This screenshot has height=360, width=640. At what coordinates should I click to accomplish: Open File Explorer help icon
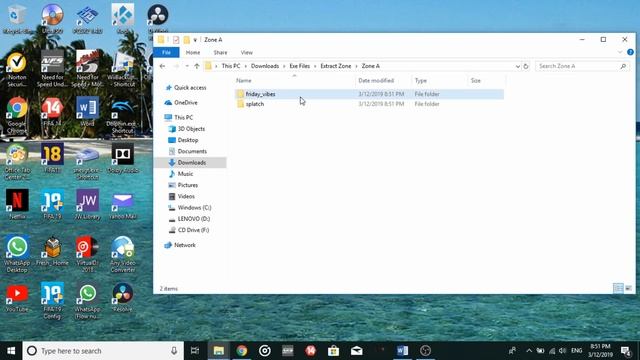click(630, 52)
